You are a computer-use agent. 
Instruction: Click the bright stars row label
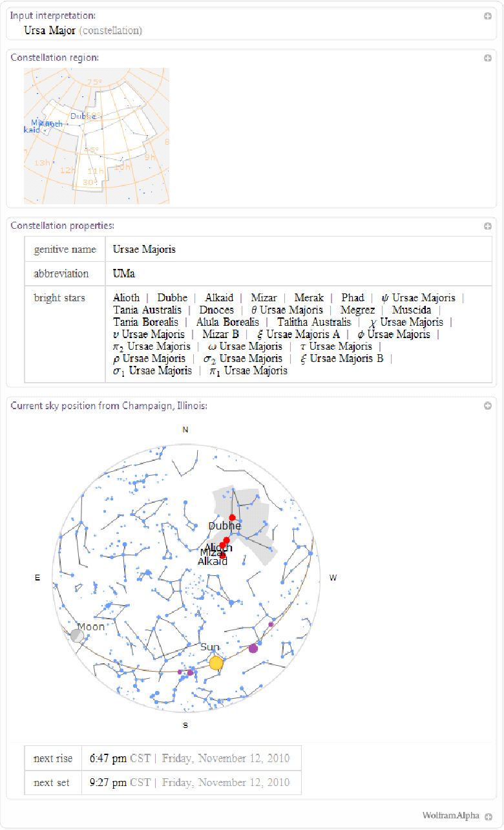coord(59,298)
